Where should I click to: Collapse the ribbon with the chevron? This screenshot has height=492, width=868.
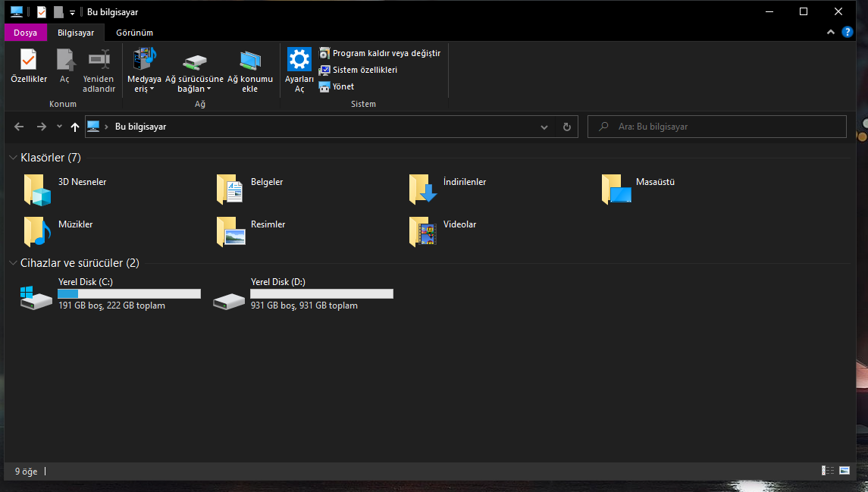tap(830, 33)
